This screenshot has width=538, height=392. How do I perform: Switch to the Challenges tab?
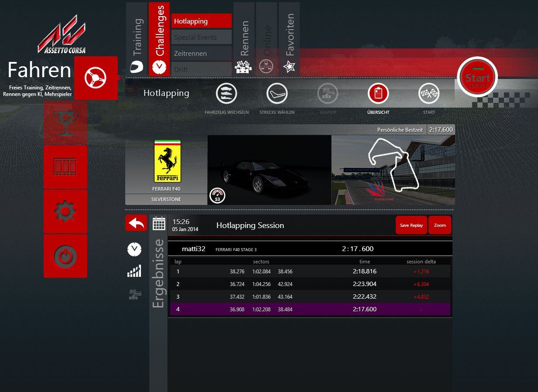(159, 39)
